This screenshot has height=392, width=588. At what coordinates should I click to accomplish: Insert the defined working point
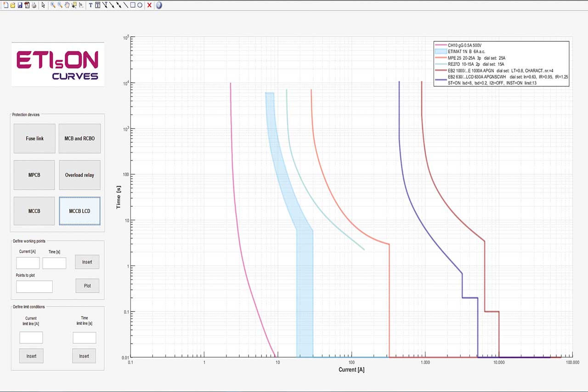click(87, 262)
